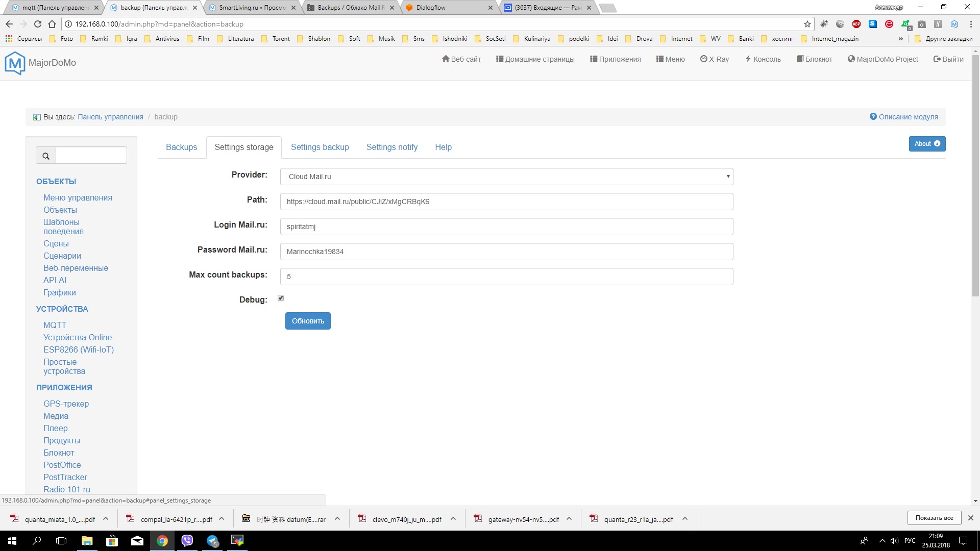
Task: Open Блокнот panel icon
Action: click(x=814, y=59)
